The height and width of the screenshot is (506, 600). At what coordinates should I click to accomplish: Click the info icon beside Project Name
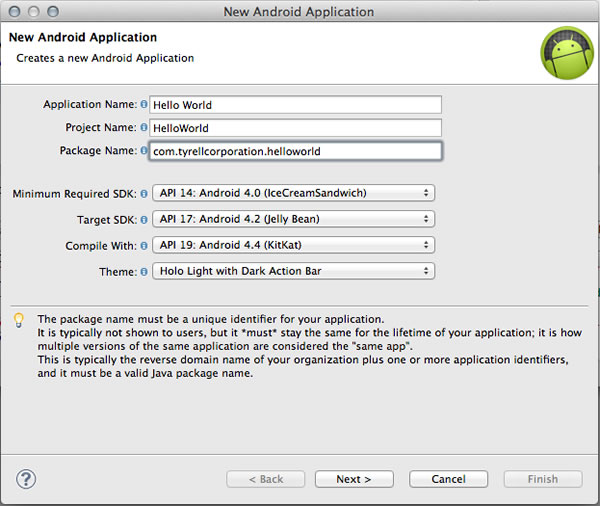144,127
